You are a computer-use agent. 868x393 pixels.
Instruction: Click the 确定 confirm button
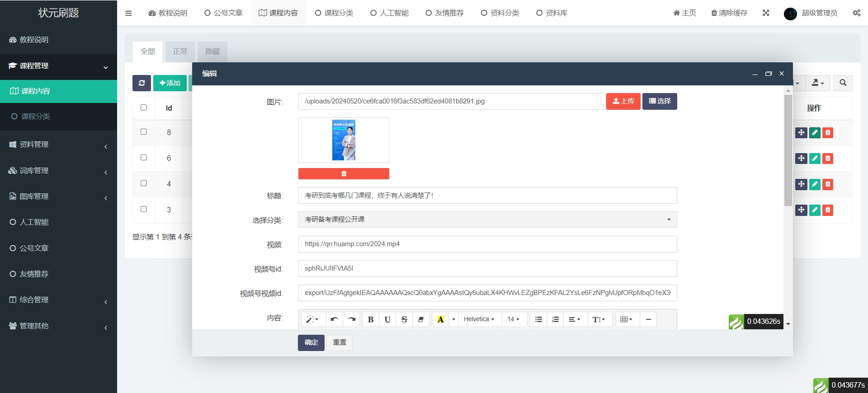pyautogui.click(x=311, y=342)
